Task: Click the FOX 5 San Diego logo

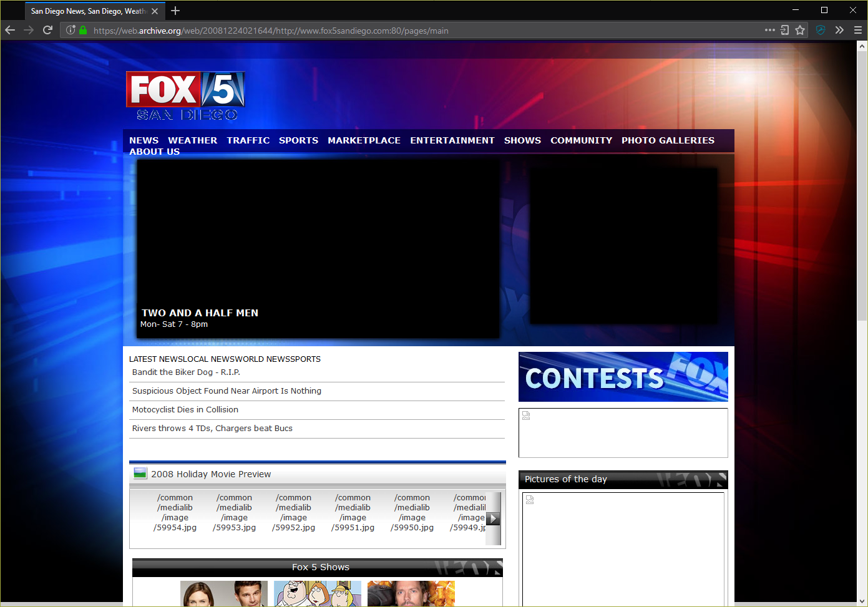Action: tap(185, 96)
